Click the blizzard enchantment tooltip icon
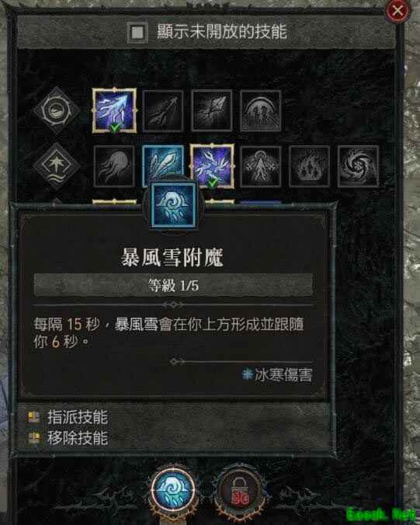420x525 pixels. (173, 206)
